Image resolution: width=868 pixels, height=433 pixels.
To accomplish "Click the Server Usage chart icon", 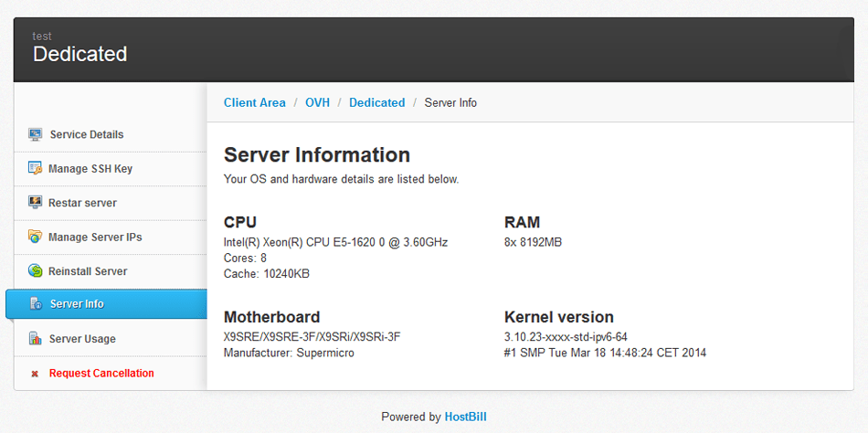I will pos(35,339).
